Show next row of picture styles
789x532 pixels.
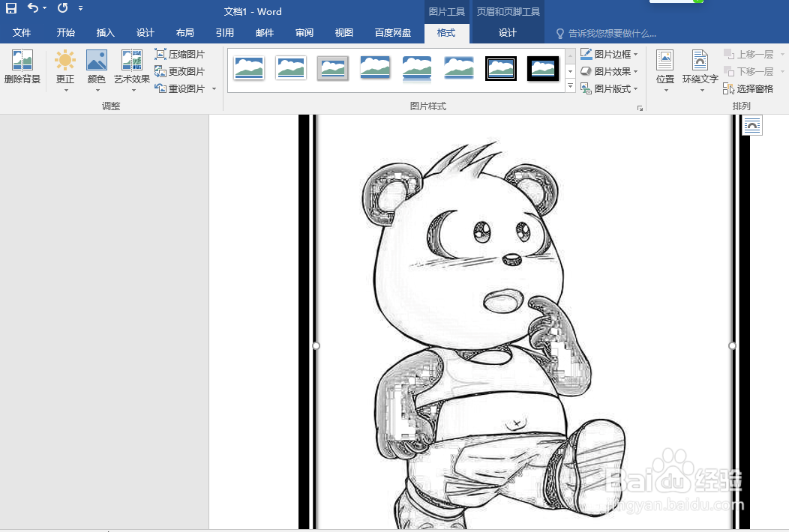(570, 71)
